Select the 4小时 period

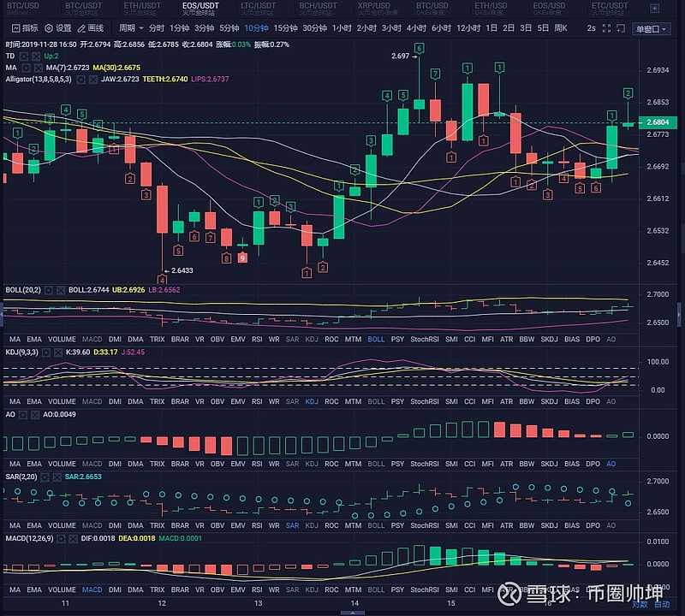pyautogui.click(x=416, y=28)
